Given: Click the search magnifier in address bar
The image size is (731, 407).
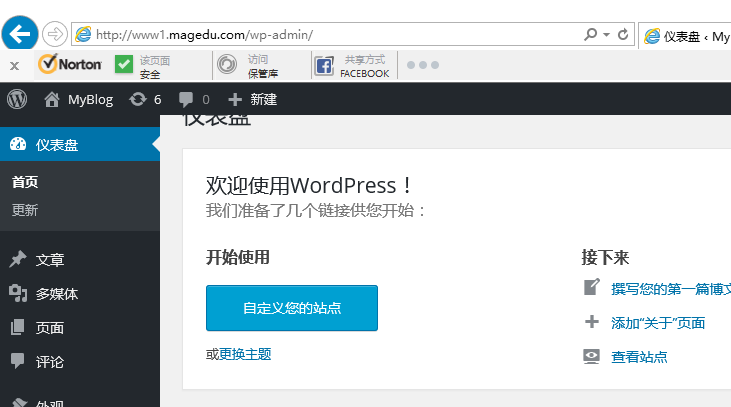Looking at the screenshot, I should [590, 34].
